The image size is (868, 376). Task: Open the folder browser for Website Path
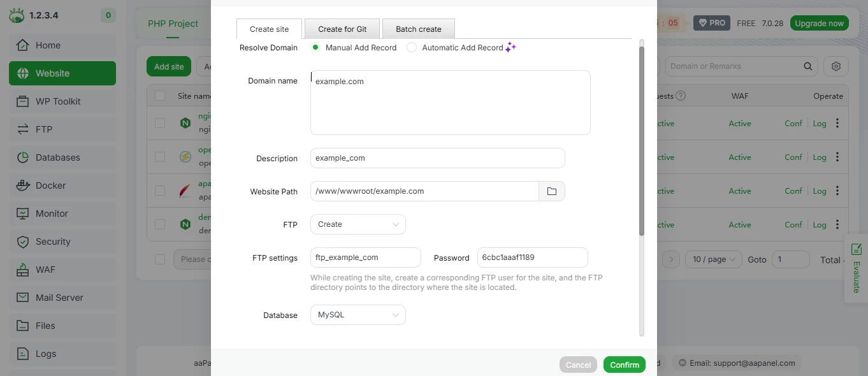(552, 191)
